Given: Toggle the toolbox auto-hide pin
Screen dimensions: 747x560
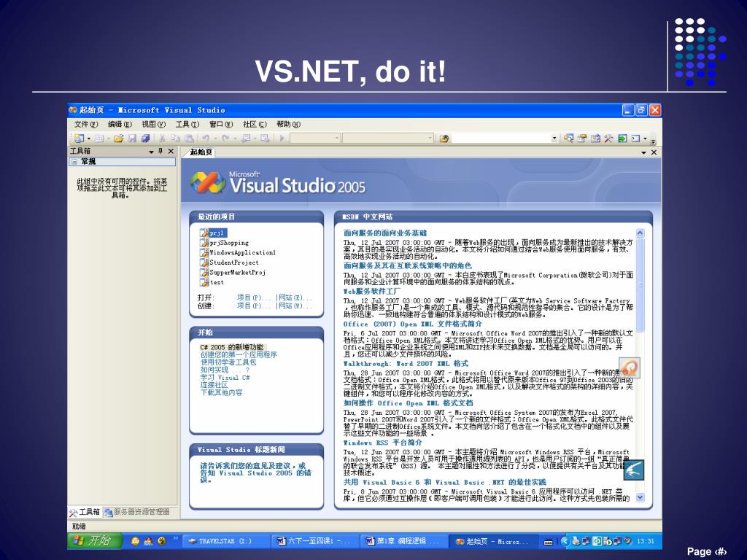Looking at the screenshot, I should click(x=160, y=152).
